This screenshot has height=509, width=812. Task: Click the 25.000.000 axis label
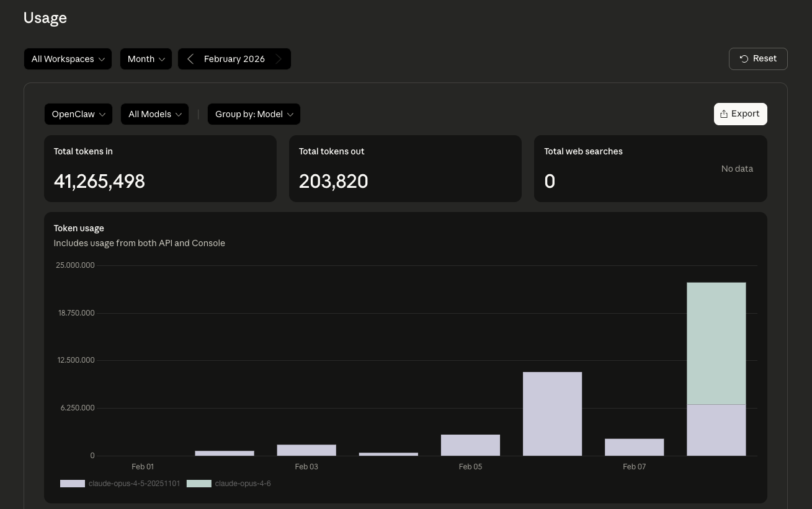[x=75, y=265]
